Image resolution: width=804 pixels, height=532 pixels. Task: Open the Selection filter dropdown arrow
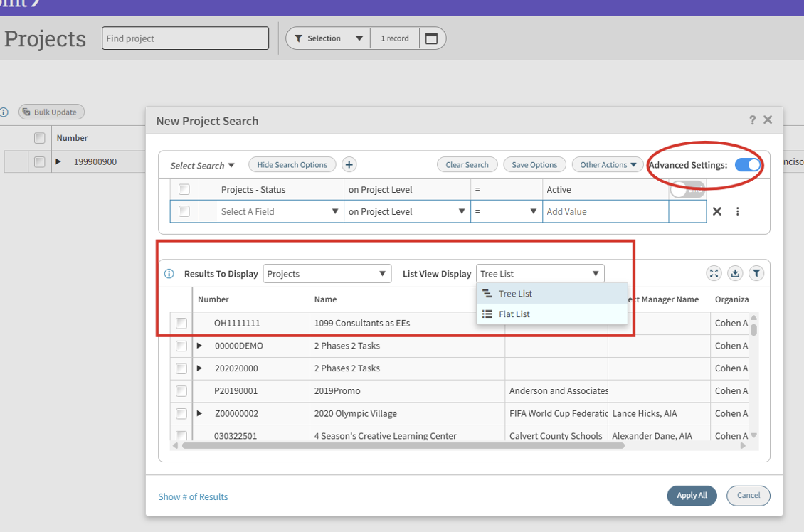(359, 38)
